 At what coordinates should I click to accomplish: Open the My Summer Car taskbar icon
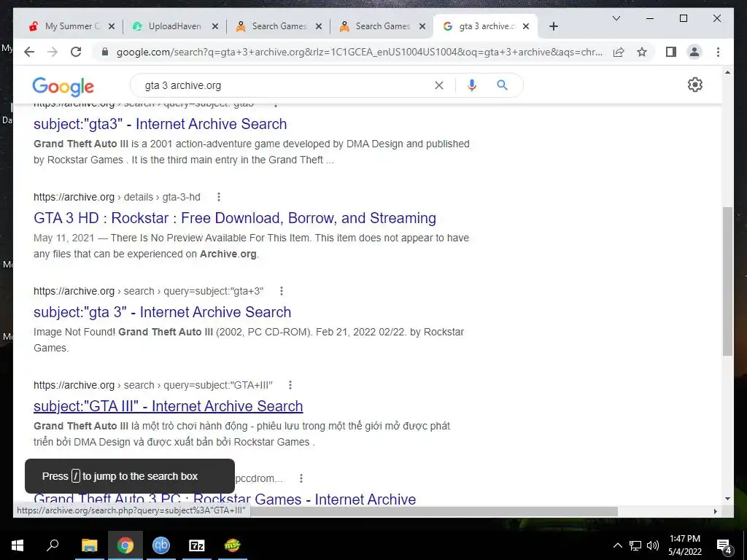(x=233, y=545)
